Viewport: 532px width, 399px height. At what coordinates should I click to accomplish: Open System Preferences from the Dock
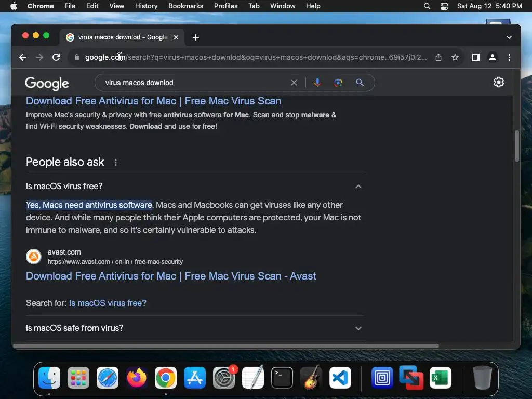pos(224,378)
